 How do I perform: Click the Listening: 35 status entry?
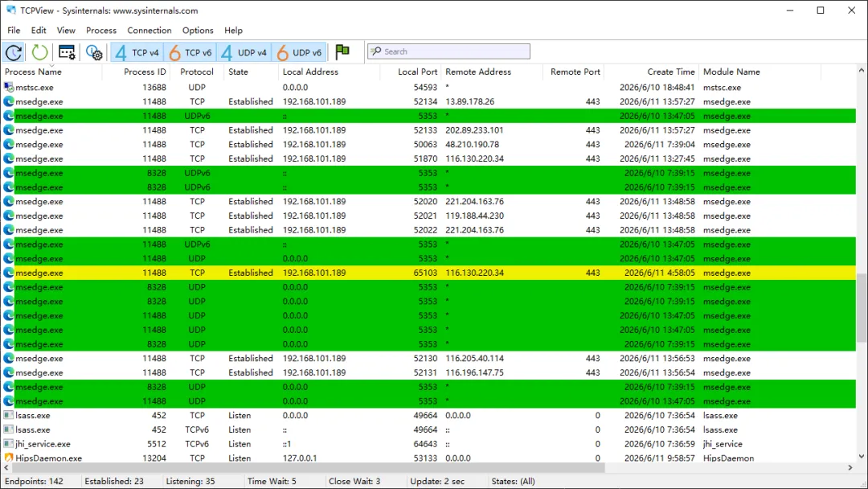point(190,481)
